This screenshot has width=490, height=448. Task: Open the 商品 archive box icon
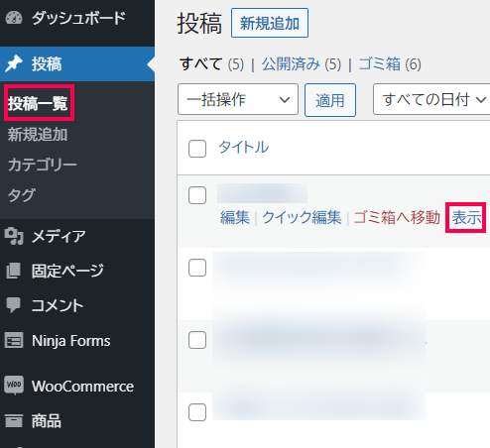(14, 421)
